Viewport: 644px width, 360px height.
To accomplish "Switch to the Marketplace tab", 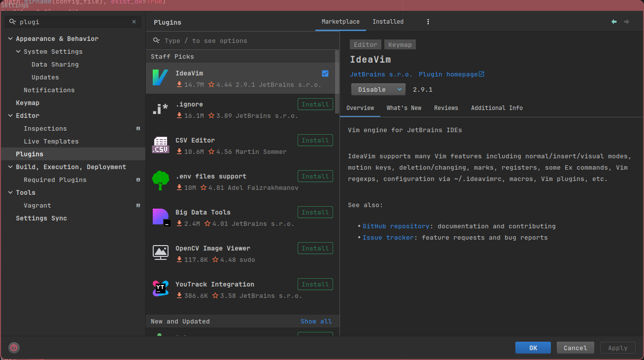I will click(x=340, y=22).
